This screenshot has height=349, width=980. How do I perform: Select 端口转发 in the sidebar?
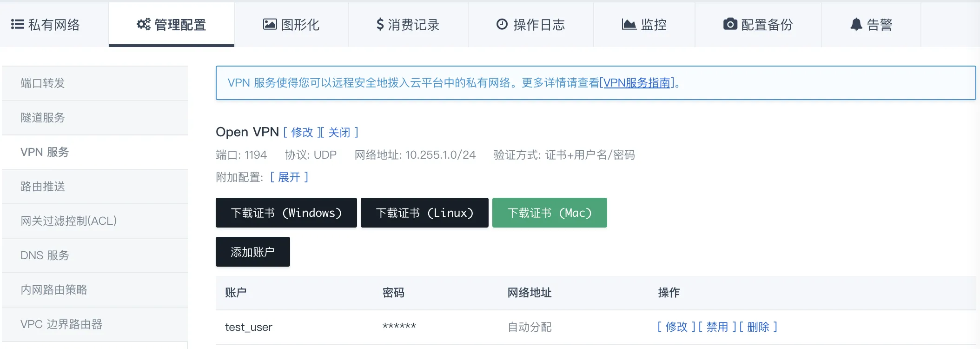[42, 83]
